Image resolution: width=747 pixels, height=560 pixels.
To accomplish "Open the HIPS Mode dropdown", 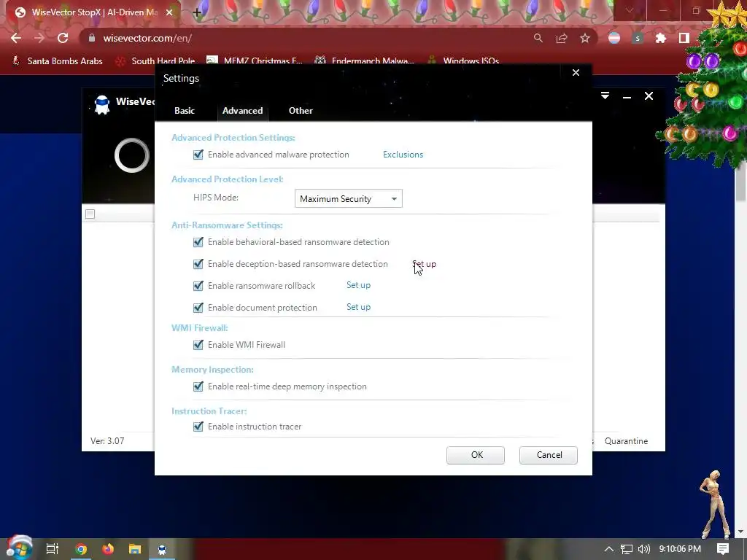I will point(348,198).
